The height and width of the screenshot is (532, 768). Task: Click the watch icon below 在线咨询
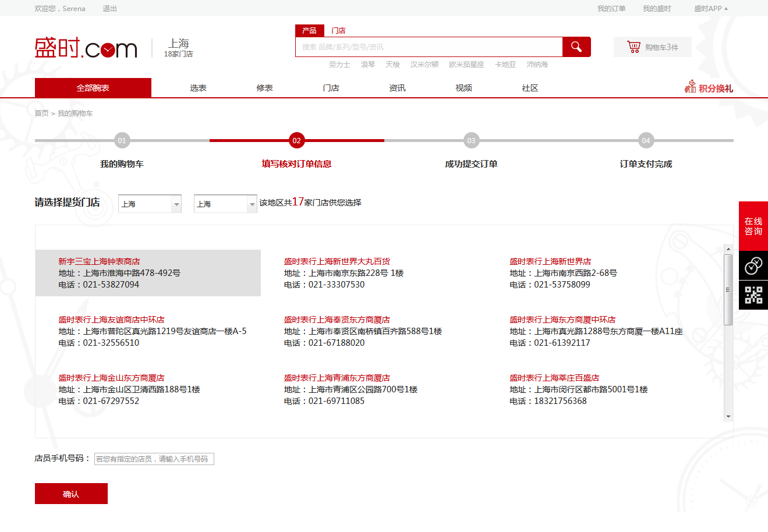(753, 266)
